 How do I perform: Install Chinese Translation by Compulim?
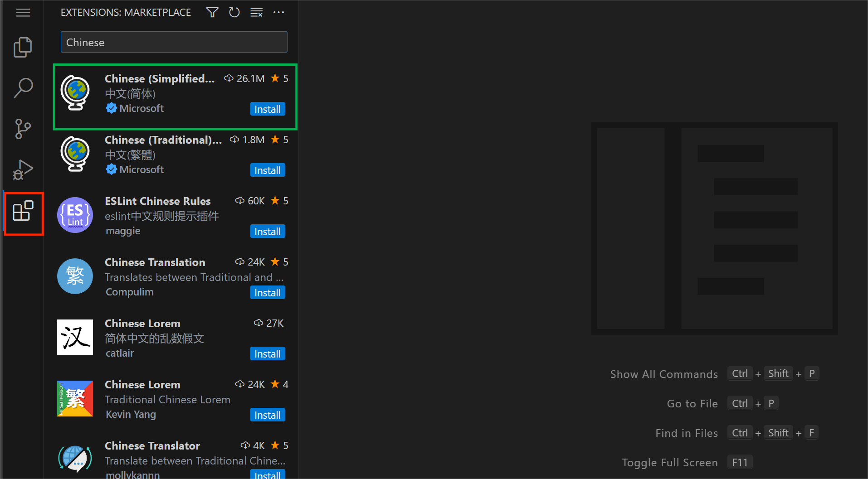[x=268, y=293]
